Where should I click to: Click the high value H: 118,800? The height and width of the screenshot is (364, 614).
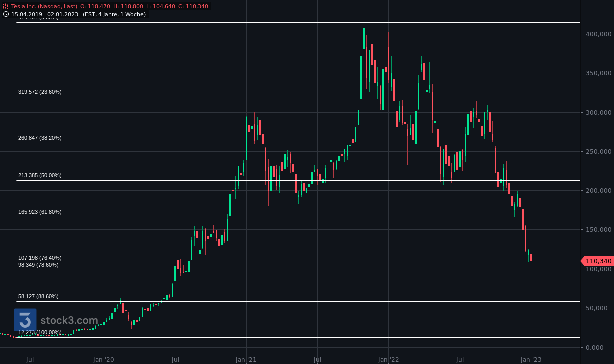(128, 6)
